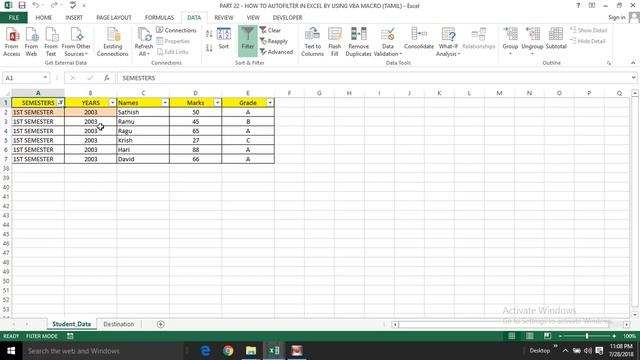Viewport: 640px width, 360px height.
Task: Click the Refresh All button
Action: point(144,42)
